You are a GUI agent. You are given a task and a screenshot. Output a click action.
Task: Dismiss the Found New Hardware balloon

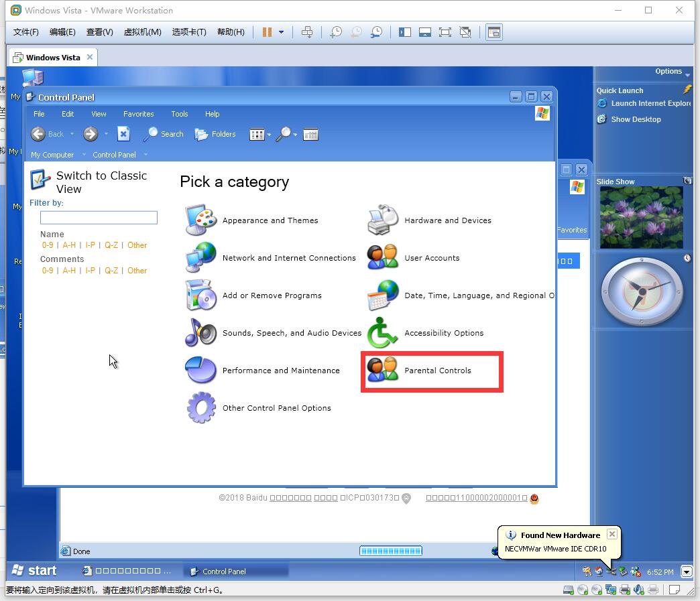point(612,534)
